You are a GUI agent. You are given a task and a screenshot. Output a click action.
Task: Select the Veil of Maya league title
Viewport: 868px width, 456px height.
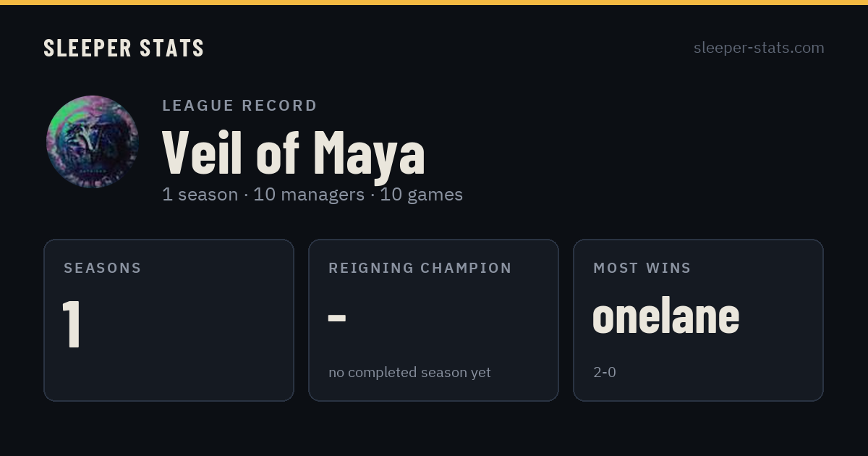point(294,153)
